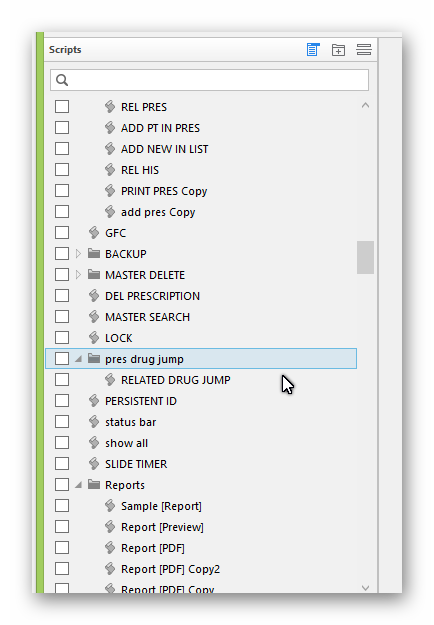This screenshot has height=625, width=434.
Task: Click the scroll down arrow of list
Action: tap(365, 588)
